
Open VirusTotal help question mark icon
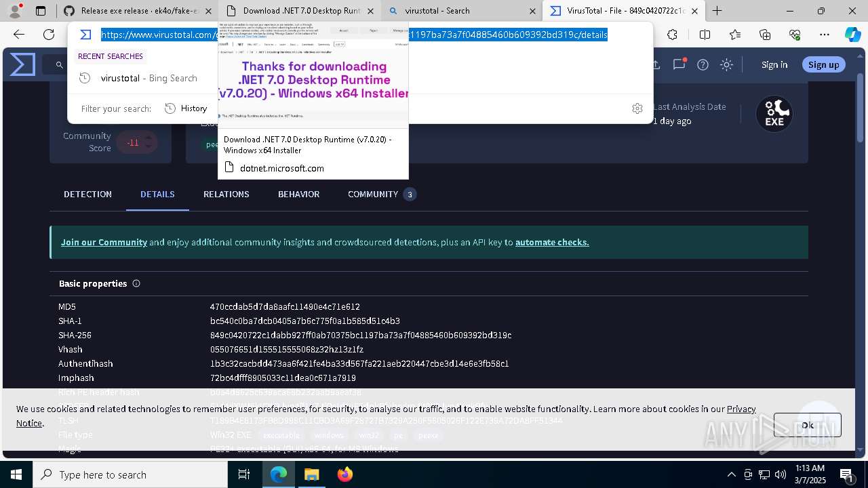tap(703, 64)
